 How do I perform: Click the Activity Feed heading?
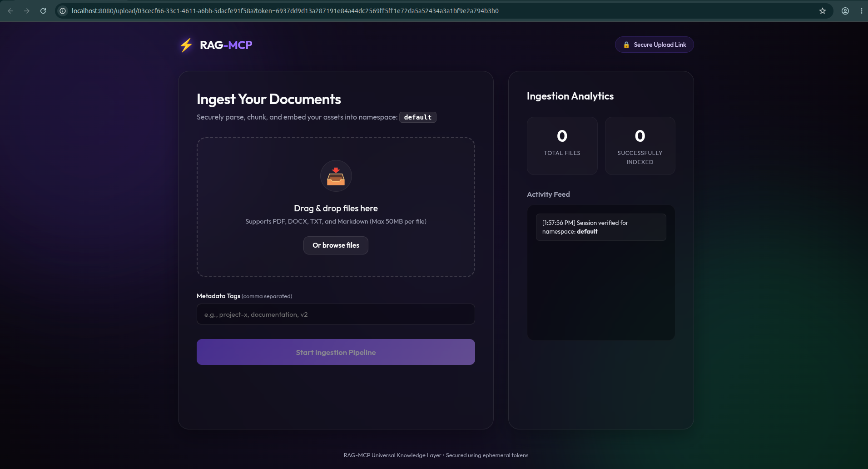[x=548, y=195]
